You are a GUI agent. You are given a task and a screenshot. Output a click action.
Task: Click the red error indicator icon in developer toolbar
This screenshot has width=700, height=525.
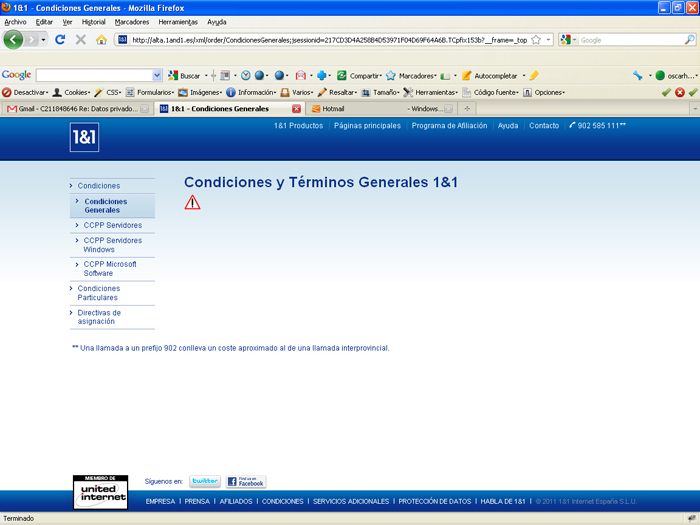(x=679, y=92)
